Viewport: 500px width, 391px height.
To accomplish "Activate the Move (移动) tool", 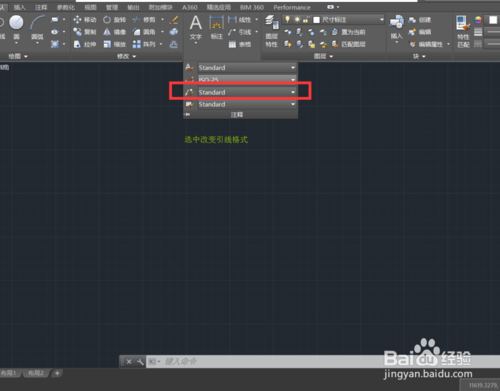I will point(85,20).
